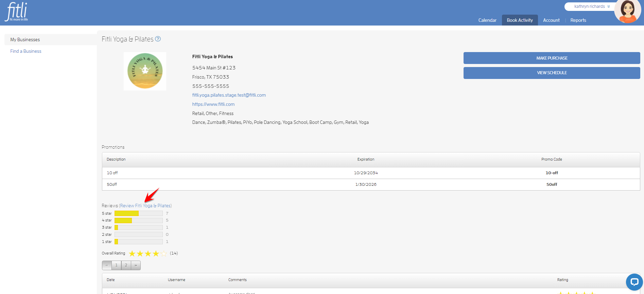The width and height of the screenshot is (644, 294).
Task: Click the Expiration column header
Action: click(366, 159)
